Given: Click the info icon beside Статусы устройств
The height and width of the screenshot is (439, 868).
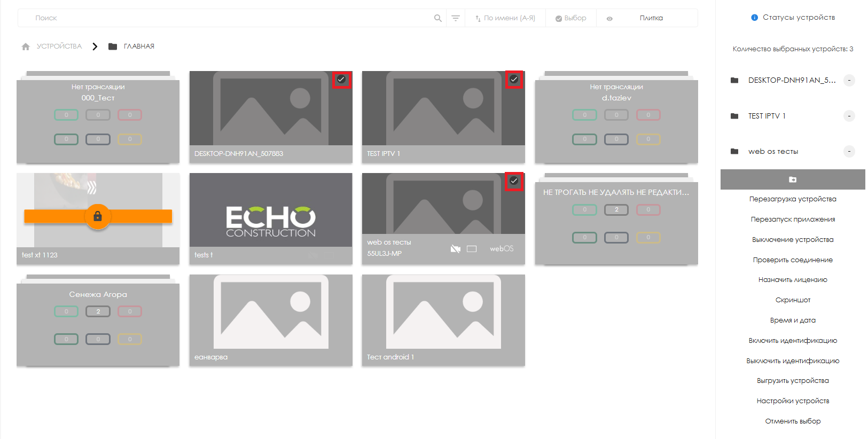Looking at the screenshot, I should [x=754, y=18].
